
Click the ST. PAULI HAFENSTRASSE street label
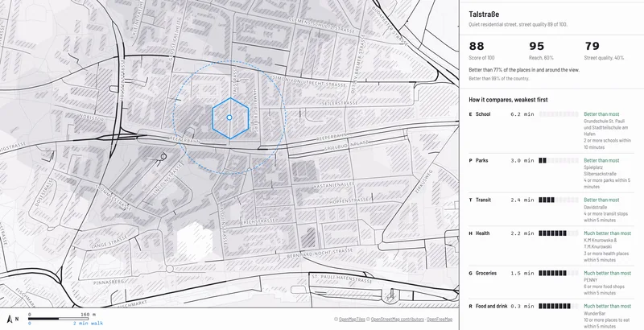click(341, 278)
